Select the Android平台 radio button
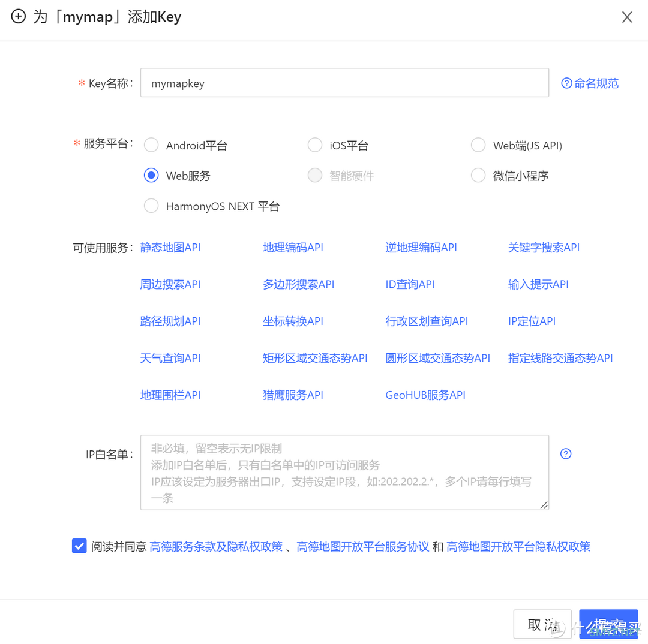The height and width of the screenshot is (644, 648). click(x=151, y=145)
